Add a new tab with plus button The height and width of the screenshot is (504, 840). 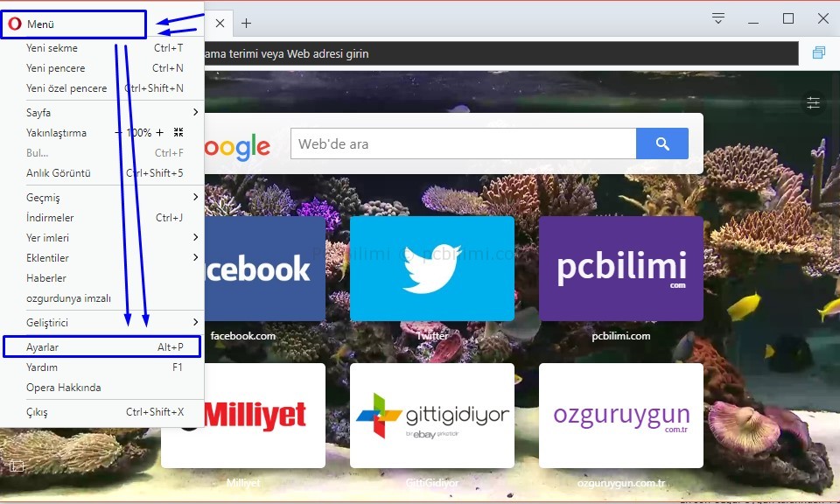pos(246,23)
